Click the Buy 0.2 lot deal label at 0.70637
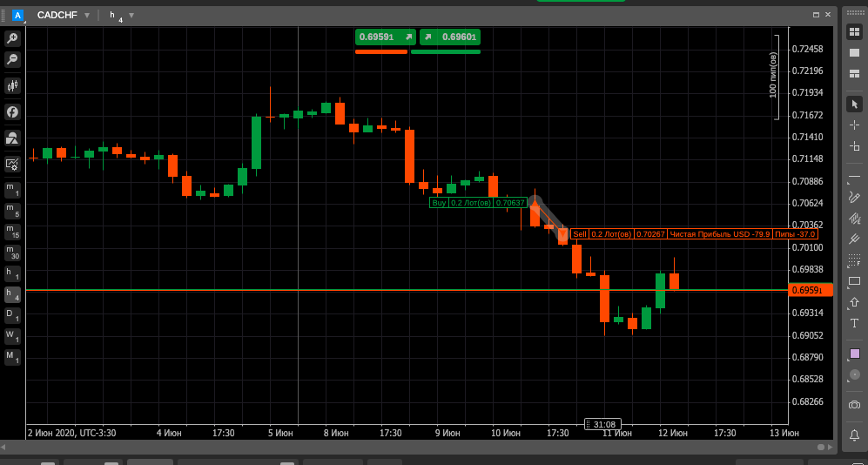 click(478, 203)
